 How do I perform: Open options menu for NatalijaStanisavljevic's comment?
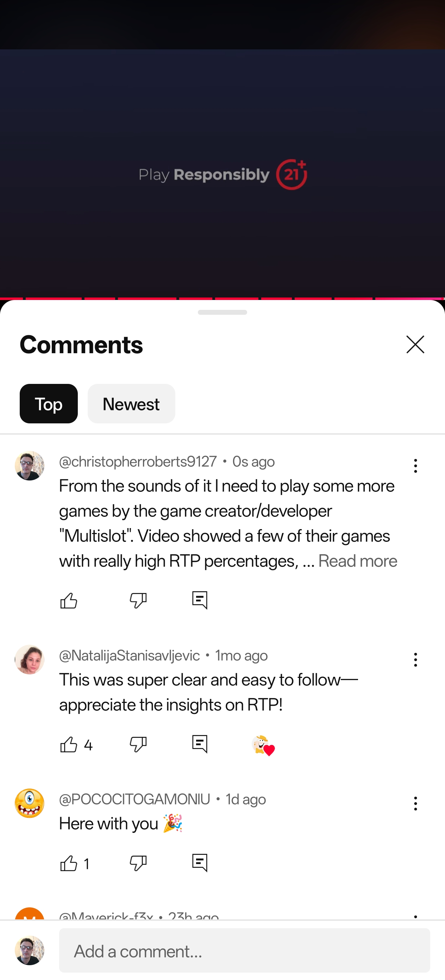tap(415, 660)
